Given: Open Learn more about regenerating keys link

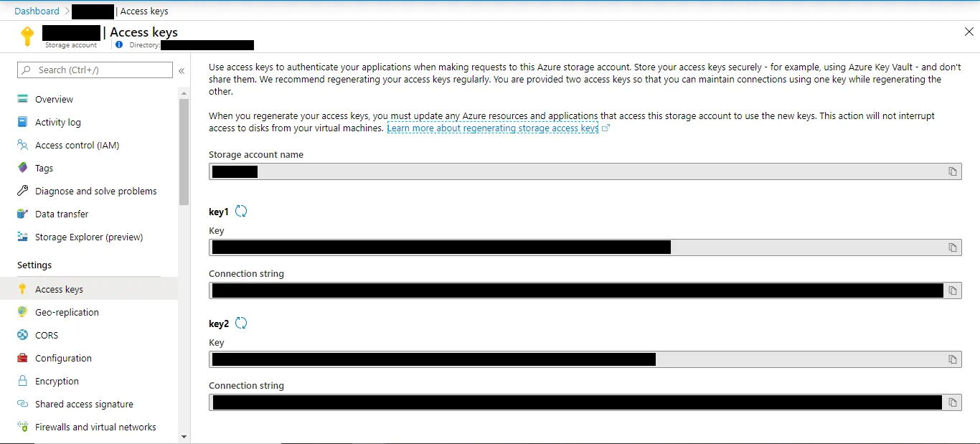Looking at the screenshot, I should [492, 128].
